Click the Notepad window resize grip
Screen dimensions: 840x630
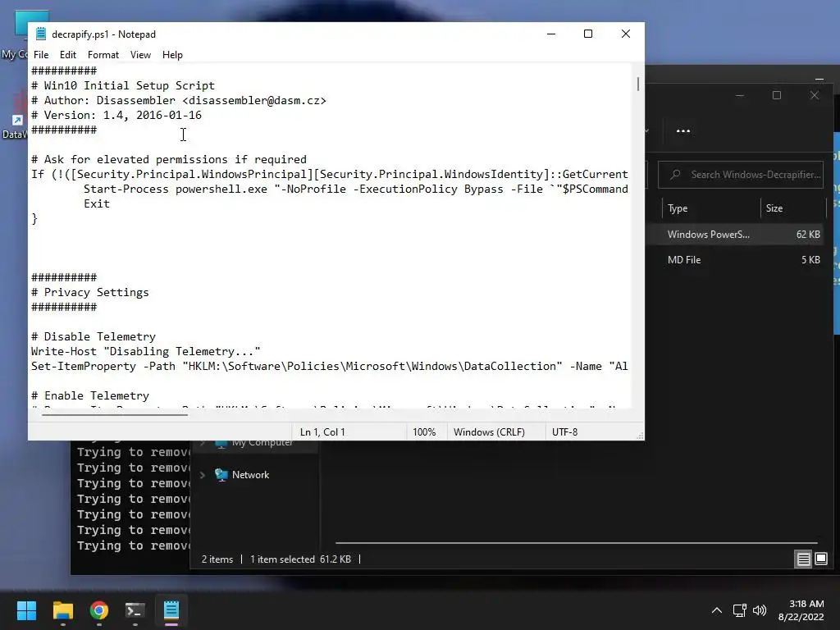pos(640,436)
